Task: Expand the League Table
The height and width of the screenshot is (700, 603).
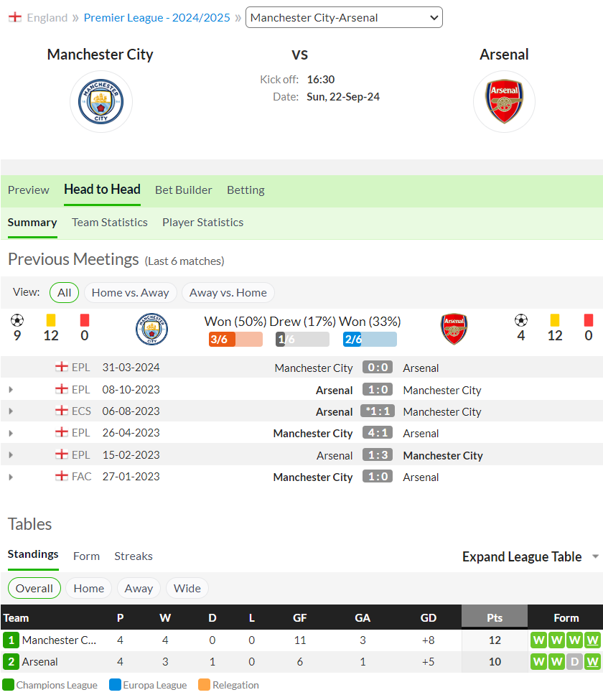Action: coord(530,556)
